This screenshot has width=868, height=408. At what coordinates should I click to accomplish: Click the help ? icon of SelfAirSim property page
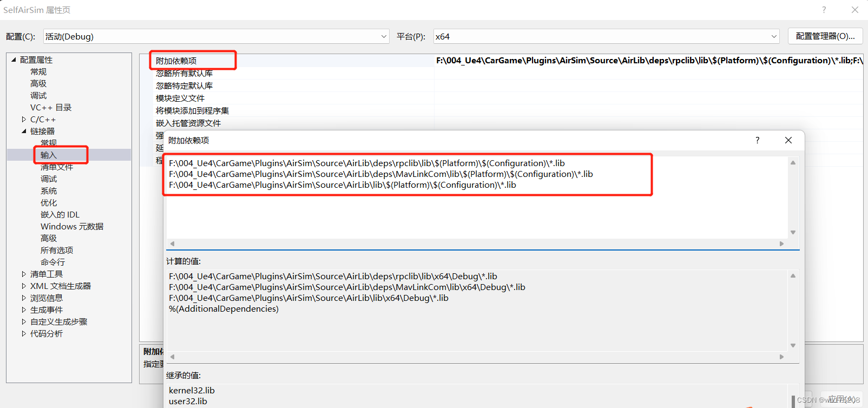[824, 10]
